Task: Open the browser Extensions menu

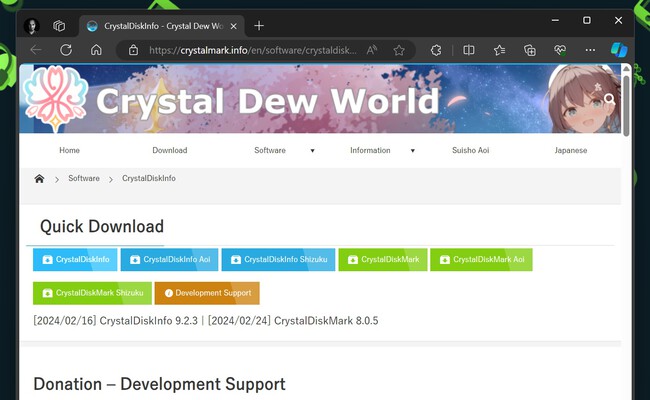Action: coord(436,50)
